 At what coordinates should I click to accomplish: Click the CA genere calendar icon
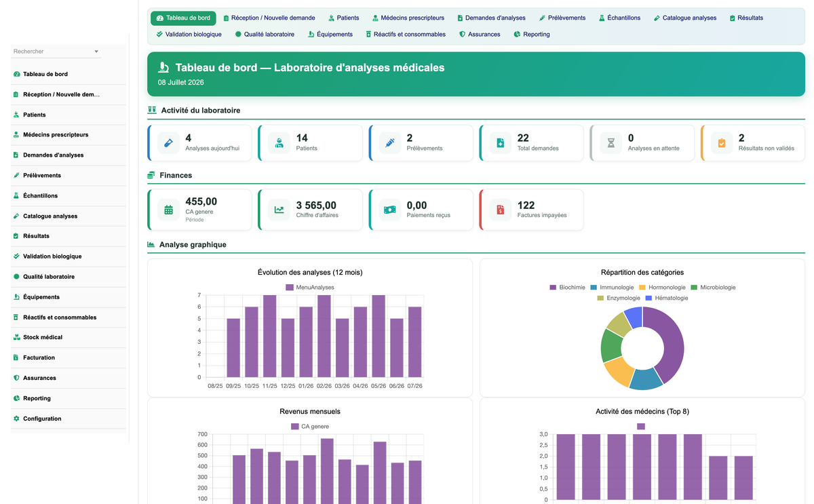tap(169, 210)
